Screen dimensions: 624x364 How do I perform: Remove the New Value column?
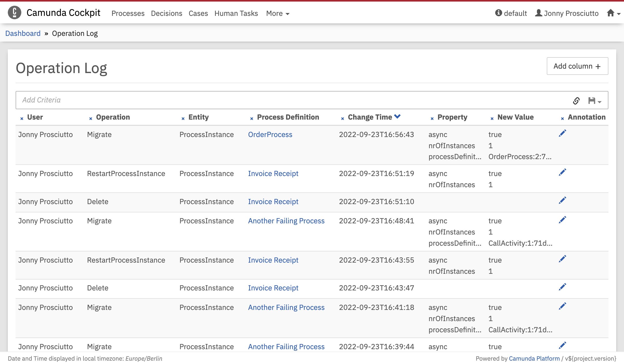pos(492,119)
